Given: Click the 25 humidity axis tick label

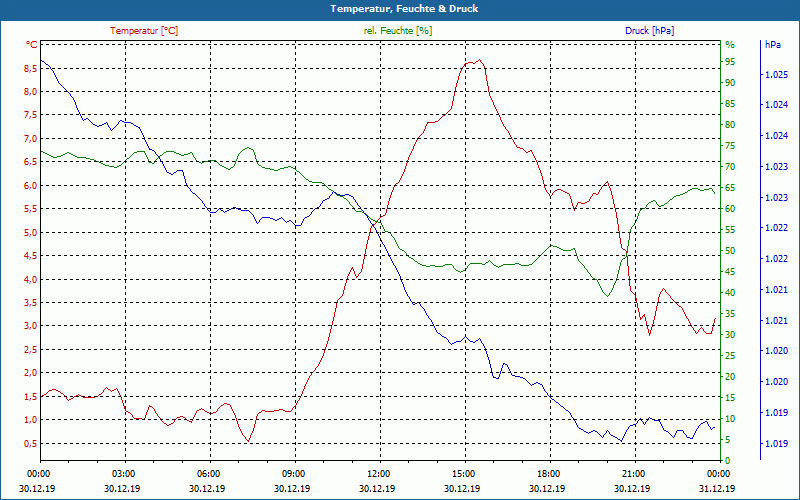Looking at the screenshot, I should (730, 356).
